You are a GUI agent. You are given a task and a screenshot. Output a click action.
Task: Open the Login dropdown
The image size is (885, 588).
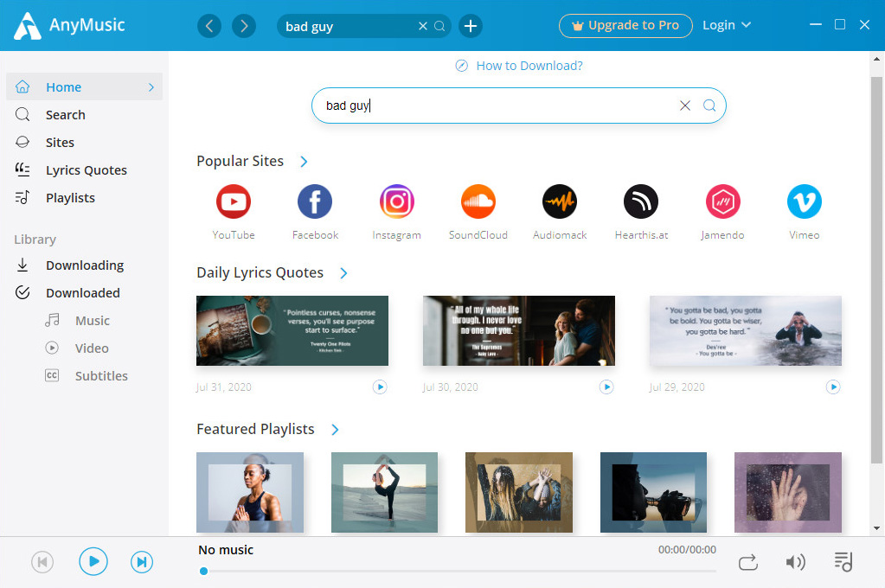tap(727, 25)
